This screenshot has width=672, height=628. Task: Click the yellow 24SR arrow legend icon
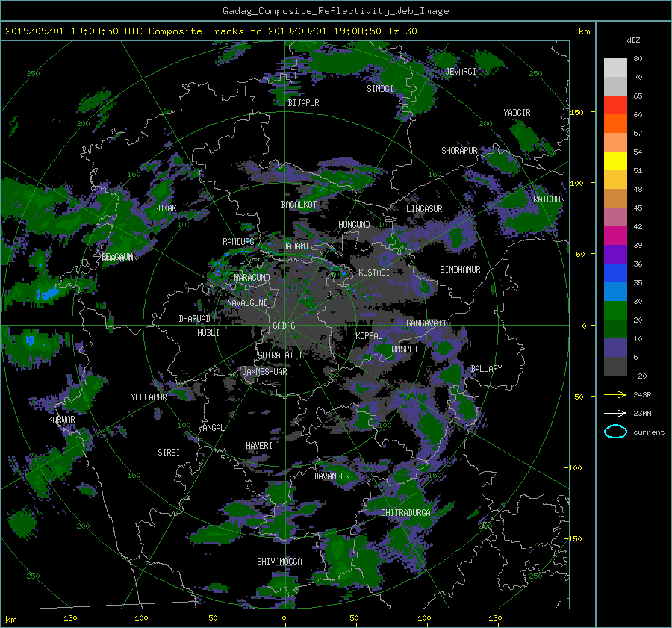click(615, 395)
